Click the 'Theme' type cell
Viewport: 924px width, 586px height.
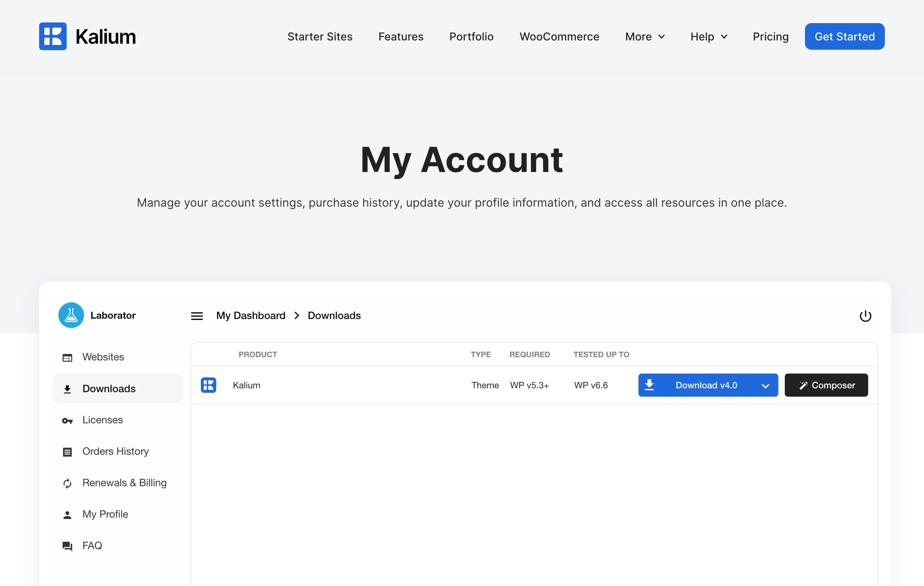pos(485,385)
